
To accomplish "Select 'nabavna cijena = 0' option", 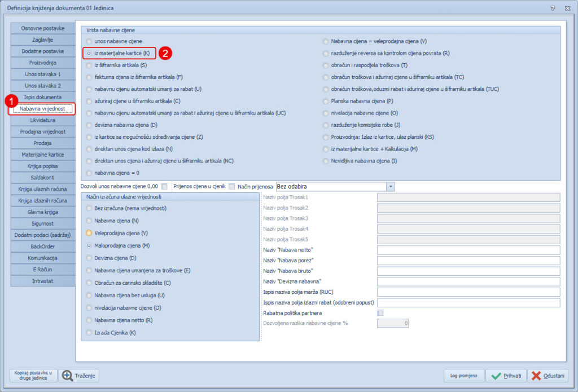I will (x=89, y=173).
